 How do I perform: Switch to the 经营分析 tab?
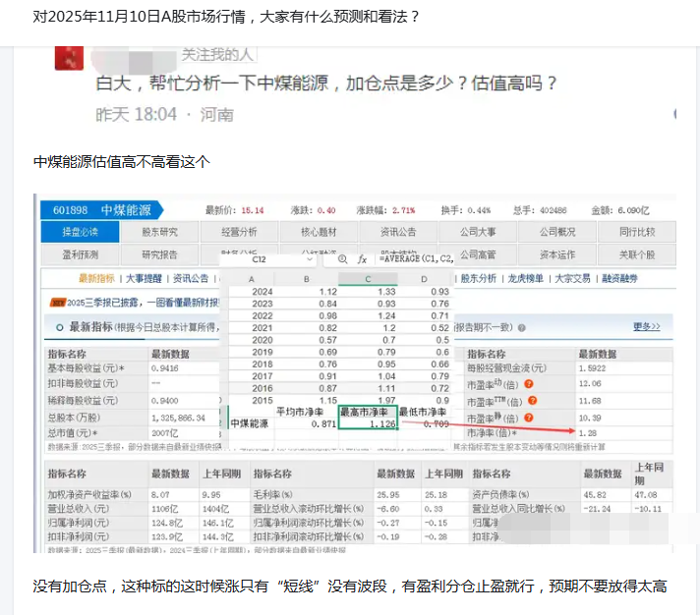pos(239,232)
